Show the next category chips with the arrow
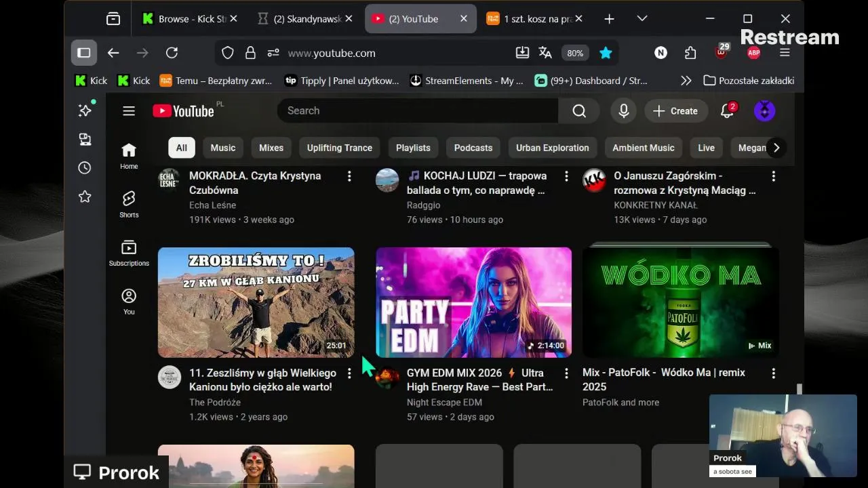This screenshot has width=868, height=488. pyautogui.click(x=776, y=148)
